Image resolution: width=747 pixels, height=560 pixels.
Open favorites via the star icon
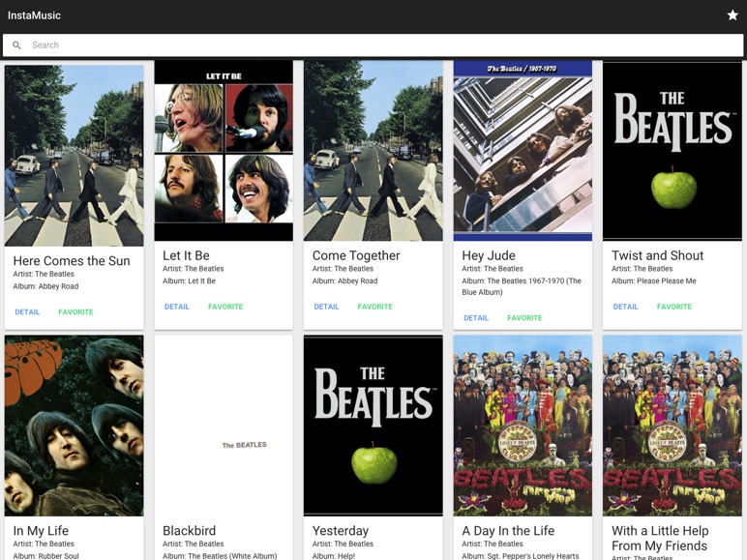point(732,15)
